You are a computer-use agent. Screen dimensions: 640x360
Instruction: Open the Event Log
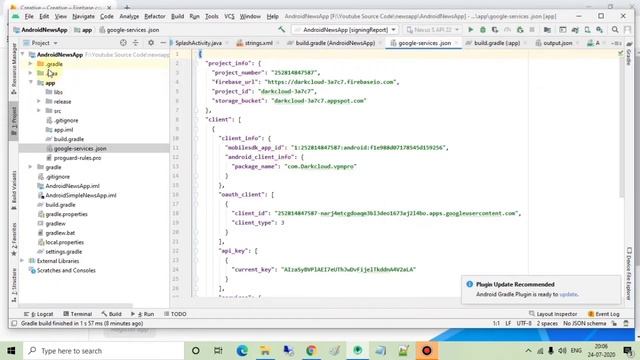pyautogui.click(x=604, y=314)
